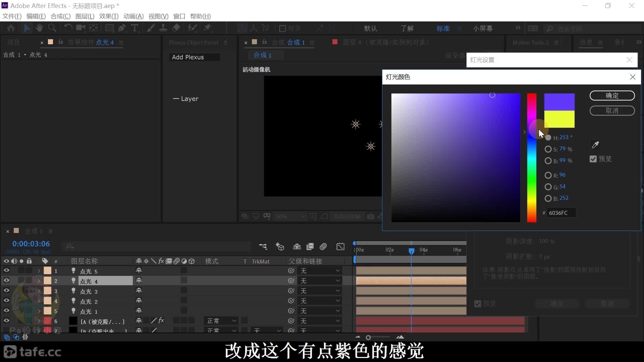Image resolution: width=644 pixels, height=362 pixels.
Task: Toggle draft 3D icon in timeline
Action: point(280,247)
